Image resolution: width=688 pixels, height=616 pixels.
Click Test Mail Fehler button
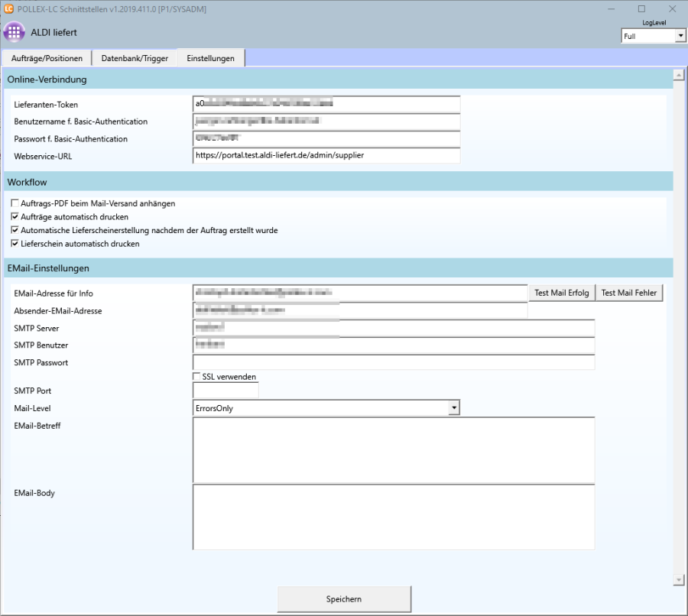coord(629,293)
